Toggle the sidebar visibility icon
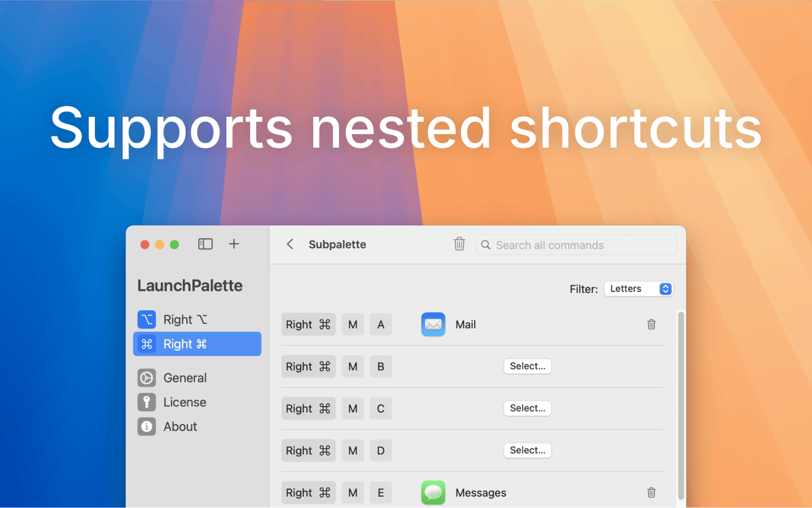The image size is (812, 508). [205, 244]
